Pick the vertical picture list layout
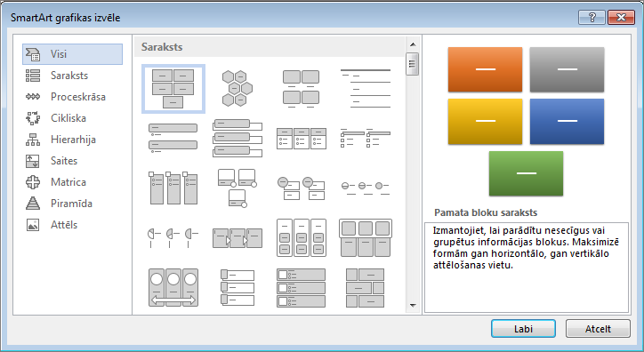 (301, 288)
